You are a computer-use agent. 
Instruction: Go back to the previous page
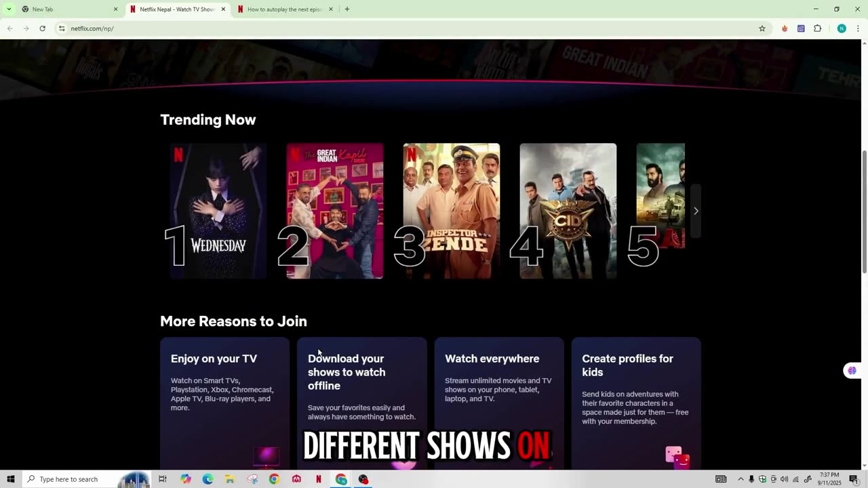(x=9, y=28)
